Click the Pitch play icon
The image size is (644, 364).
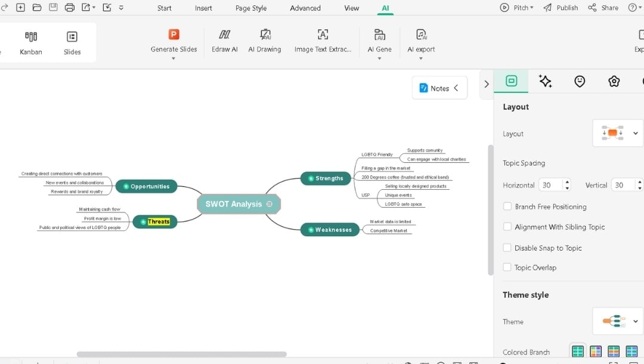click(x=504, y=7)
